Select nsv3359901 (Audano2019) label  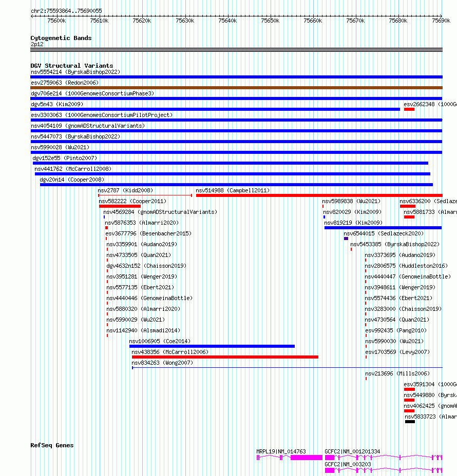click(142, 244)
